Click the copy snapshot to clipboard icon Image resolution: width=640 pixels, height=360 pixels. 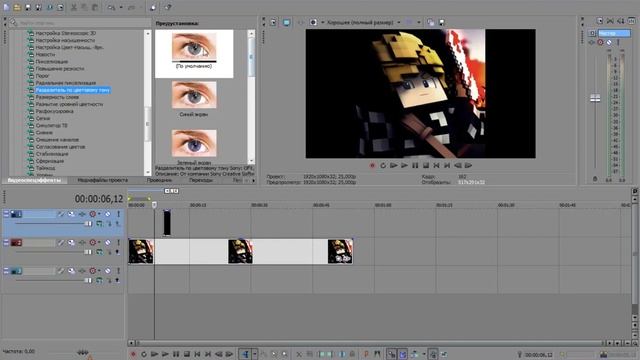tap(431, 22)
